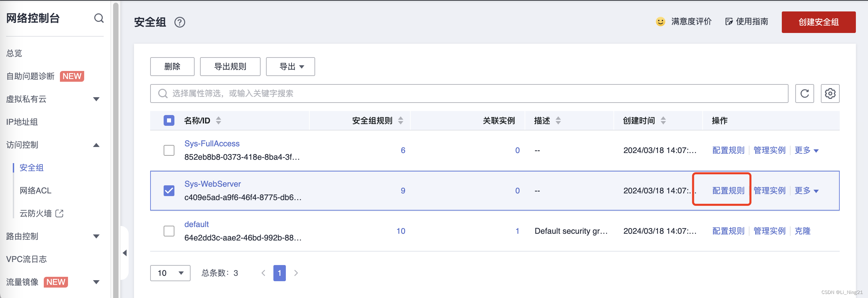868x298 pixels.
Task: Open Sys-WebServer security group link
Action: pyautogui.click(x=212, y=184)
